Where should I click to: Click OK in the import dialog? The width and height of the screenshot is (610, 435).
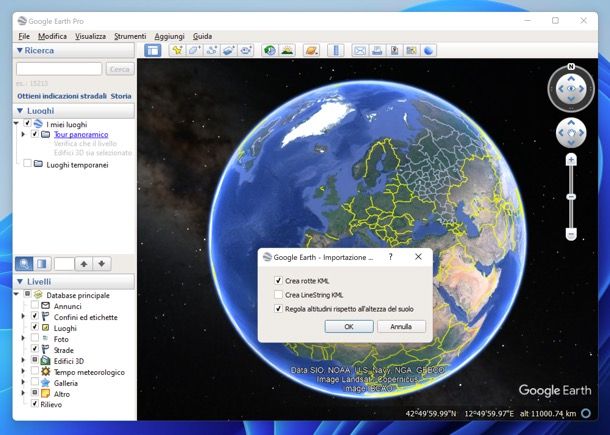coord(349,326)
